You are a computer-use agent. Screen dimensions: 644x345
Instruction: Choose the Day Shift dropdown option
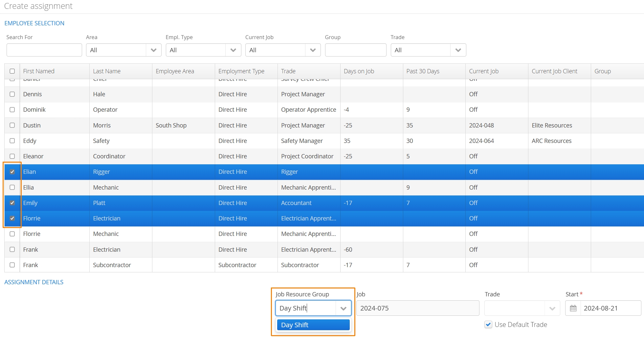313,325
